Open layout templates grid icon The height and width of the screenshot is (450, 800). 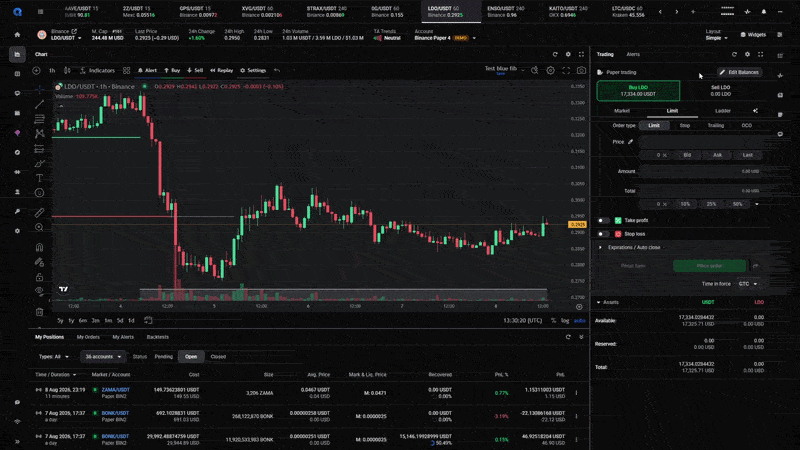(x=127, y=70)
